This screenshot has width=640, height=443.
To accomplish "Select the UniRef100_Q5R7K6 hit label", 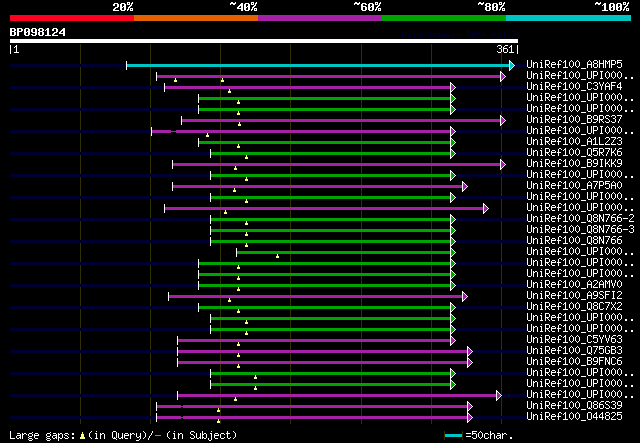I will point(574,153).
